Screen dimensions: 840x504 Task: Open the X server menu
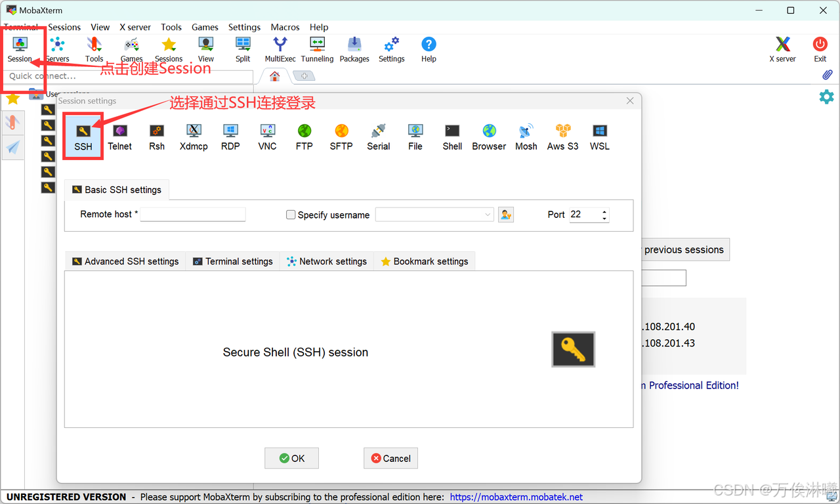[135, 27]
